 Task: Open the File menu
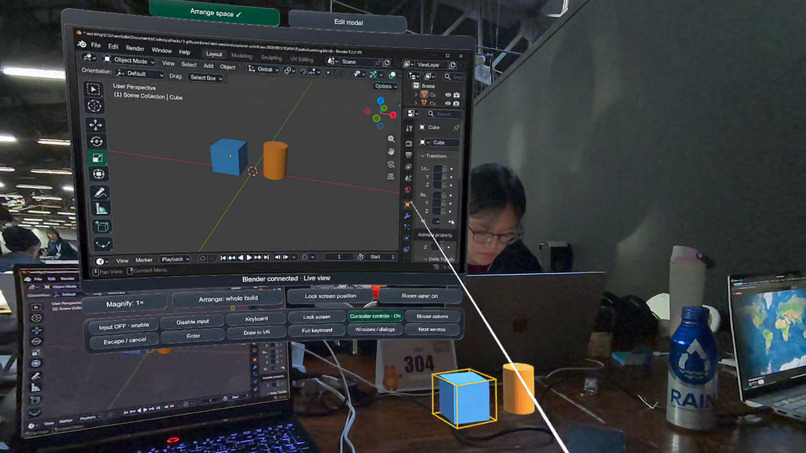[x=96, y=45]
